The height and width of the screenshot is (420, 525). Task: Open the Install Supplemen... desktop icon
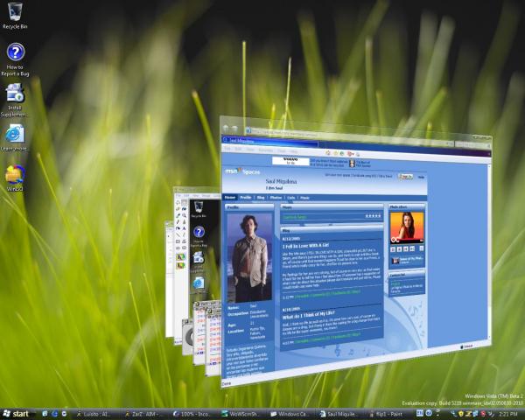click(x=14, y=100)
